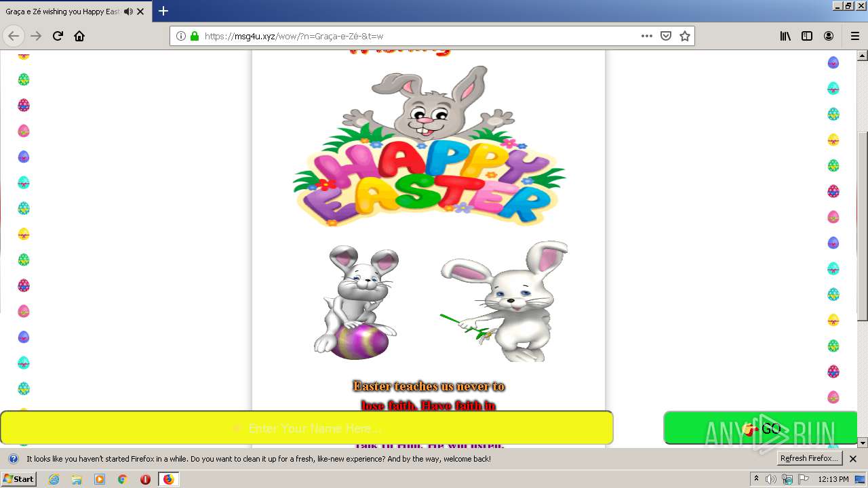Bookmark this page with the star
Image resolution: width=868 pixels, height=488 pixels.
685,36
